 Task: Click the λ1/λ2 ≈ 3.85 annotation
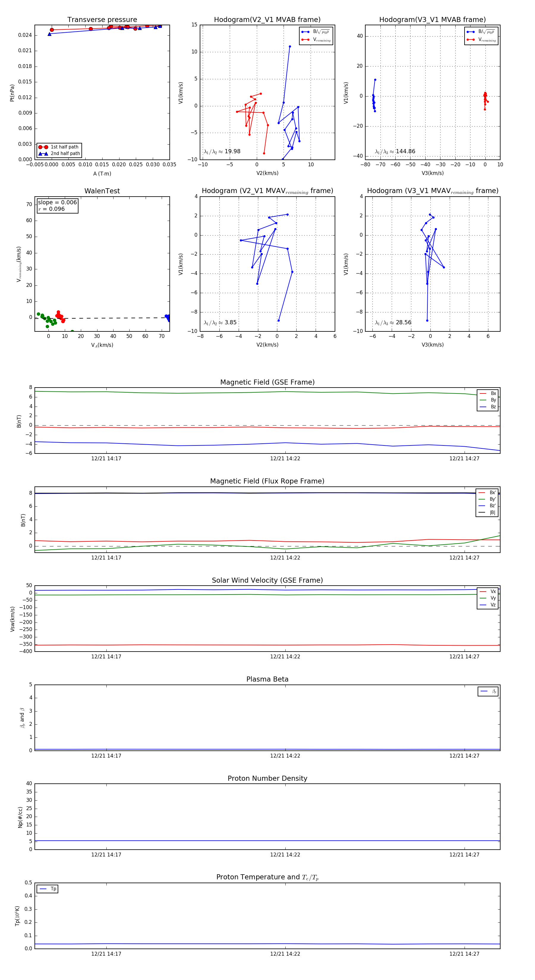220,323
